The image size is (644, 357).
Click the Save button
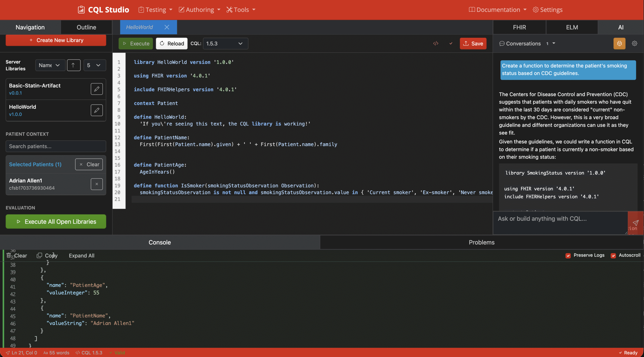[473, 44]
